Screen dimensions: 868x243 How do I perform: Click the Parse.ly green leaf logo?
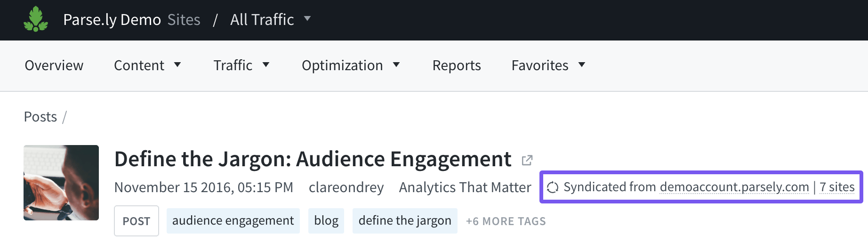point(36,19)
